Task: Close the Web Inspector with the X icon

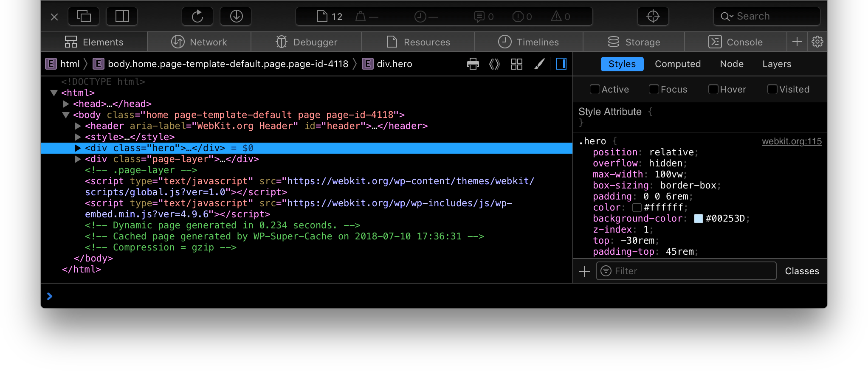Action: pos(54,17)
